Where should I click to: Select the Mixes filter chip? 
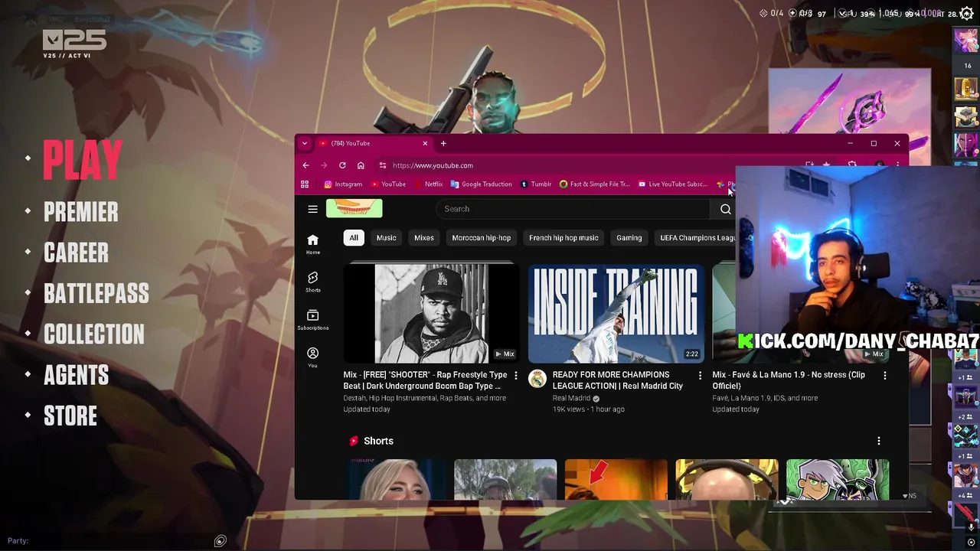[x=424, y=238]
